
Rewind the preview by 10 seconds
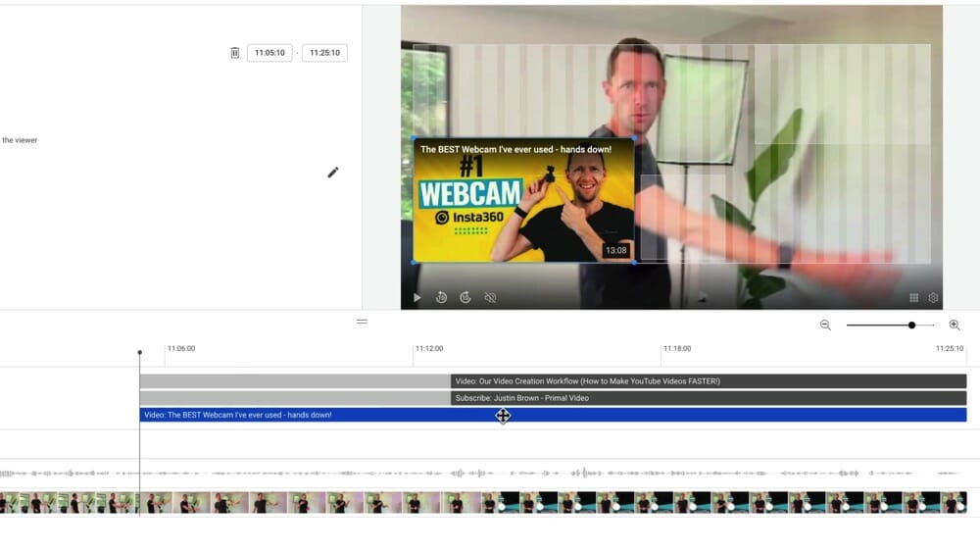pos(441,298)
